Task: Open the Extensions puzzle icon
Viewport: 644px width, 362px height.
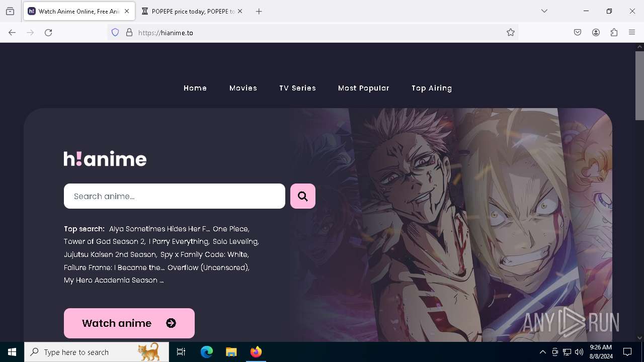Action: pos(614,33)
